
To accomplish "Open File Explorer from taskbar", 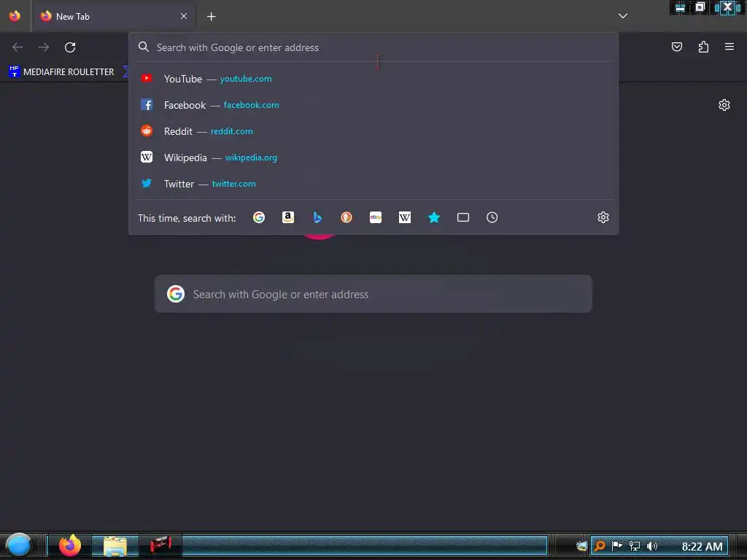I will coord(115,546).
